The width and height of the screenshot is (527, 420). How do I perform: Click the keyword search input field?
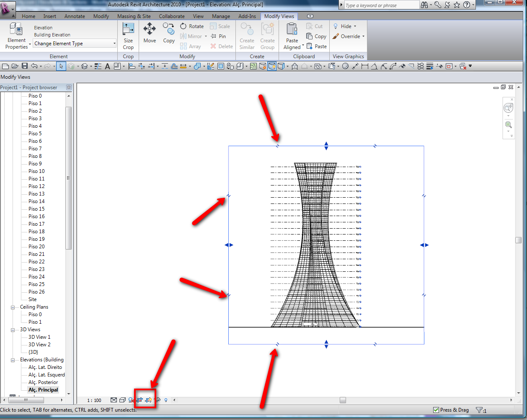coord(382,5)
